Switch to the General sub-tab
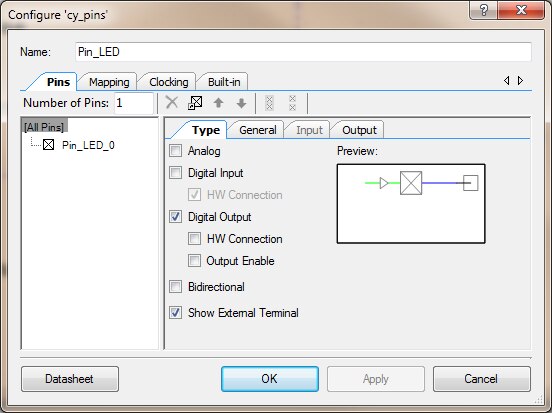 [x=257, y=130]
